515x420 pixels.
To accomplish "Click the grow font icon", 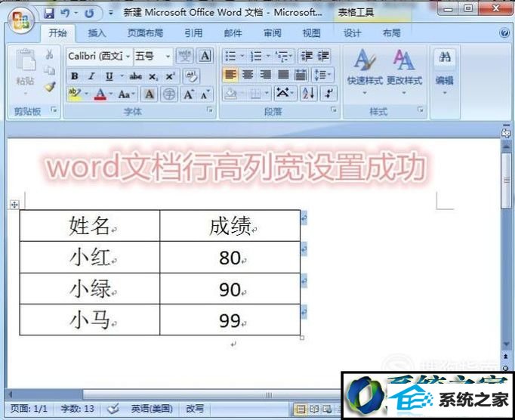I will click(189, 94).
